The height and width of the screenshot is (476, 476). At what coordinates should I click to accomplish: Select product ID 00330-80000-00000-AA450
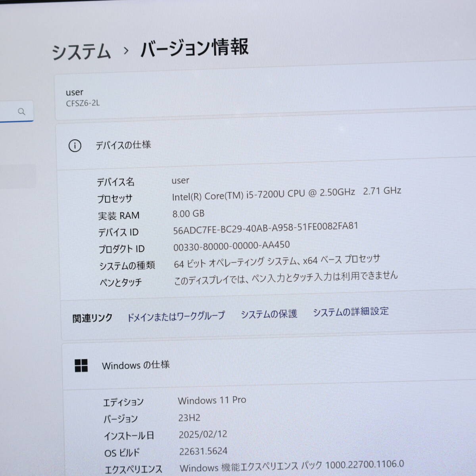[x=231, y=246]
